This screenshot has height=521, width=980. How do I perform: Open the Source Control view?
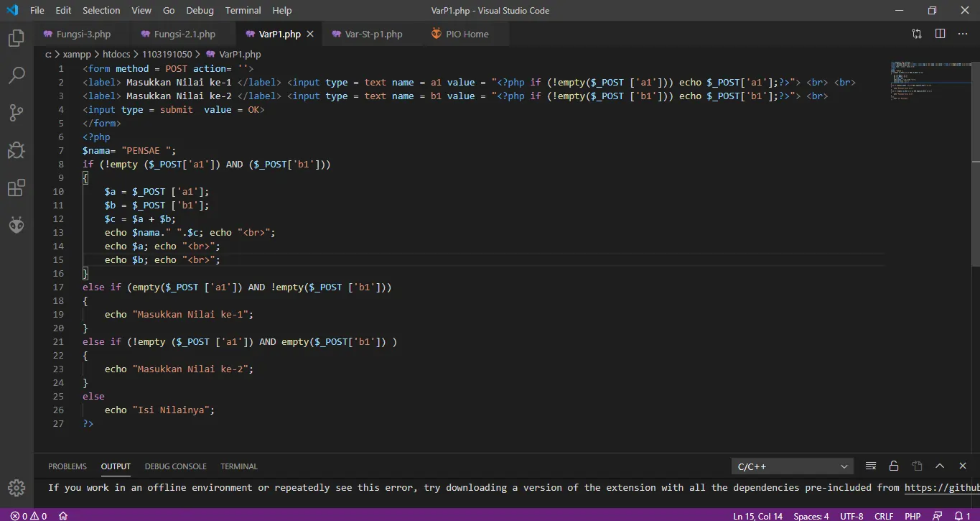pos(16,113)
